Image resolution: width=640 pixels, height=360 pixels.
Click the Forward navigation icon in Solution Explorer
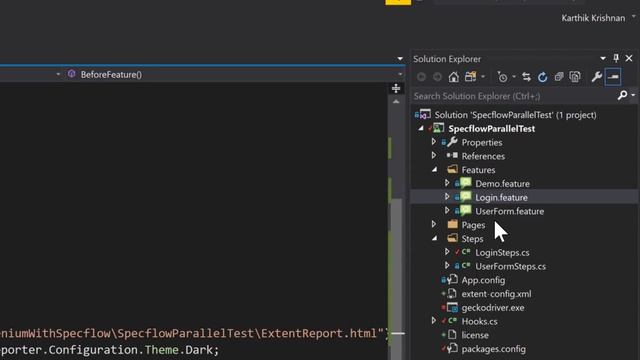click(437, 77)
